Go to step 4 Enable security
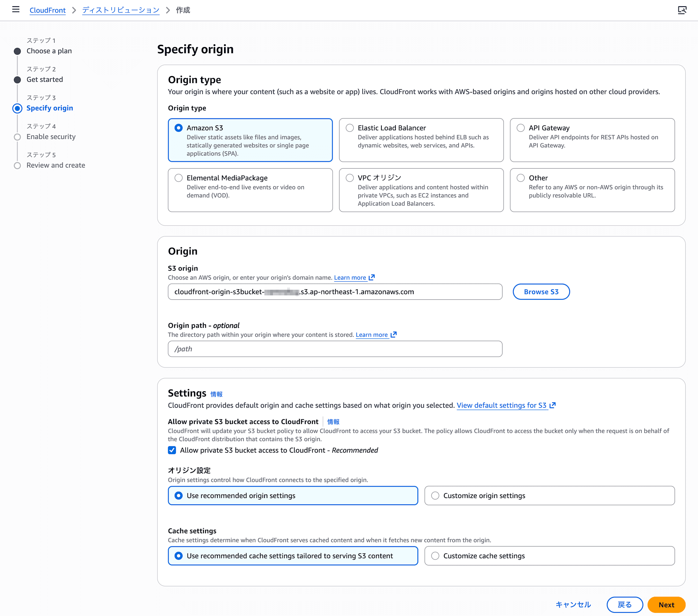 pyautogui.click(x=51, y=137)
